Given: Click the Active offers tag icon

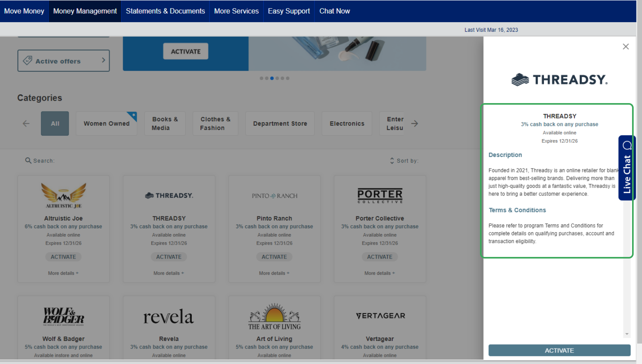Looking at the screenshot, I should click(27, 60).
